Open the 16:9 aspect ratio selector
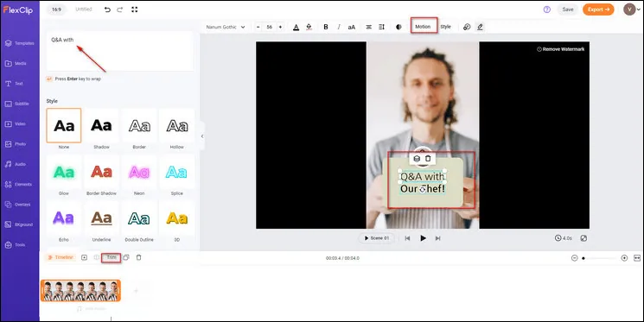Screen dimensions: 644x322 click(57, 9)
